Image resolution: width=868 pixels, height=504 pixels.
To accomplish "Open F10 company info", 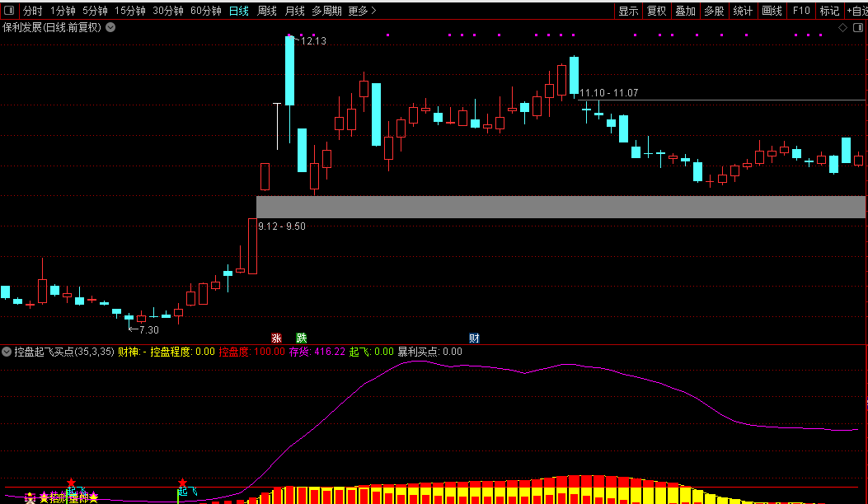I will 801,11.
